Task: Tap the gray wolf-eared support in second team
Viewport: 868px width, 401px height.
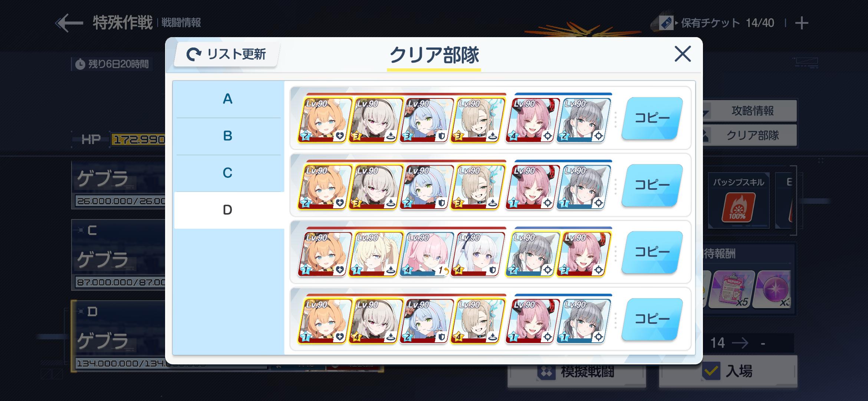Action: (x=583, y=187)
